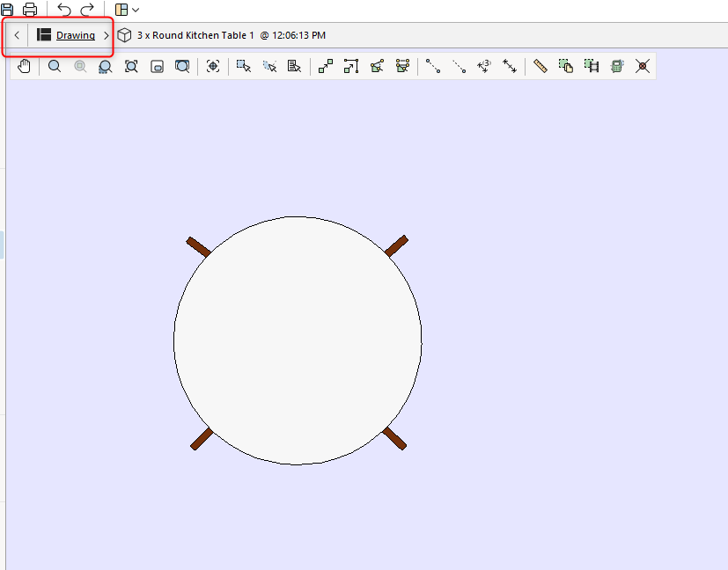Screen dimensions: 728x570
Task: Click the dimension arrow with (3) icon
Action: (x=484, y=66)
